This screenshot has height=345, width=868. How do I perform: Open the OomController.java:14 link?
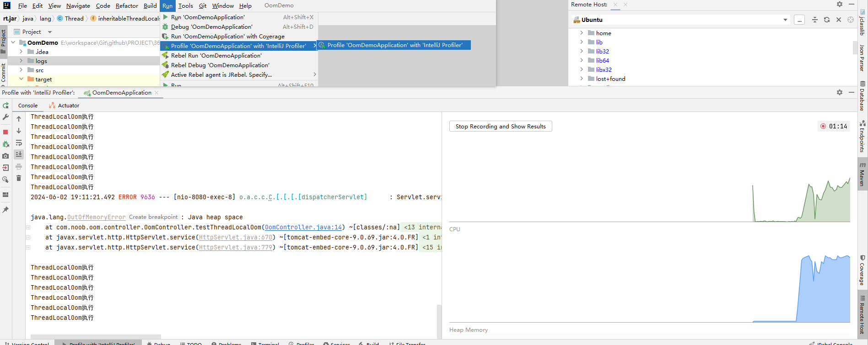click(303, 227)
